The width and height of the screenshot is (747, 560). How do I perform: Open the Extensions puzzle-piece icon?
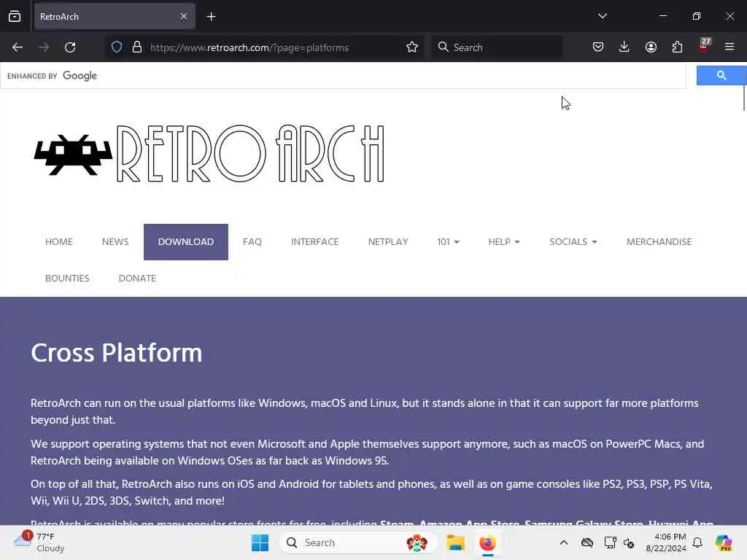pos(677,47)
